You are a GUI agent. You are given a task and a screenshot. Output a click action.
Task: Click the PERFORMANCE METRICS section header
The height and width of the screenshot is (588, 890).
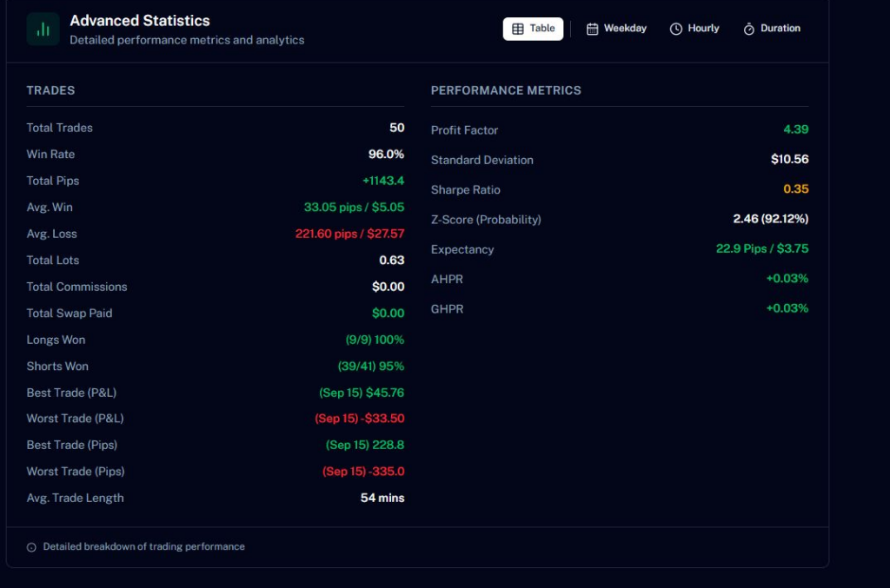click(506, 90)
